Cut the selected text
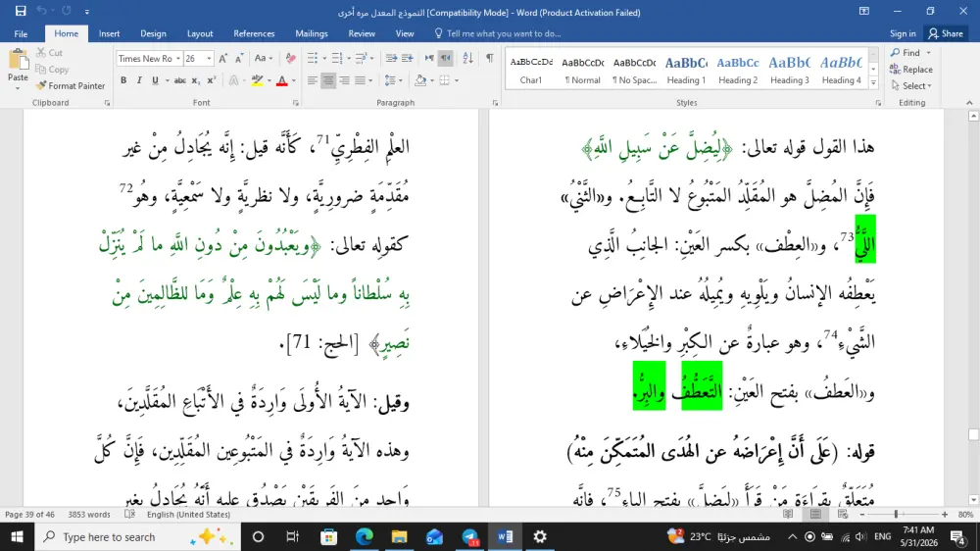 click(x=49, y=53)
